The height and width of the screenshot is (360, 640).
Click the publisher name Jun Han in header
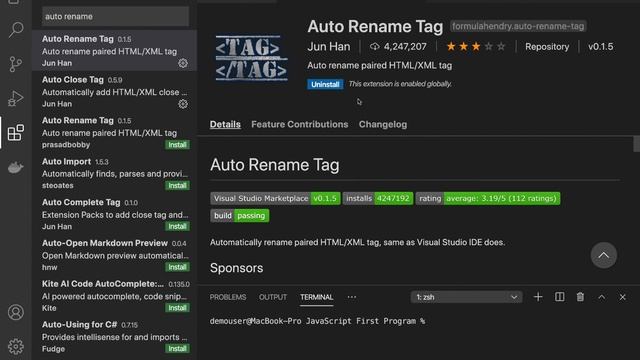point(329,47)
